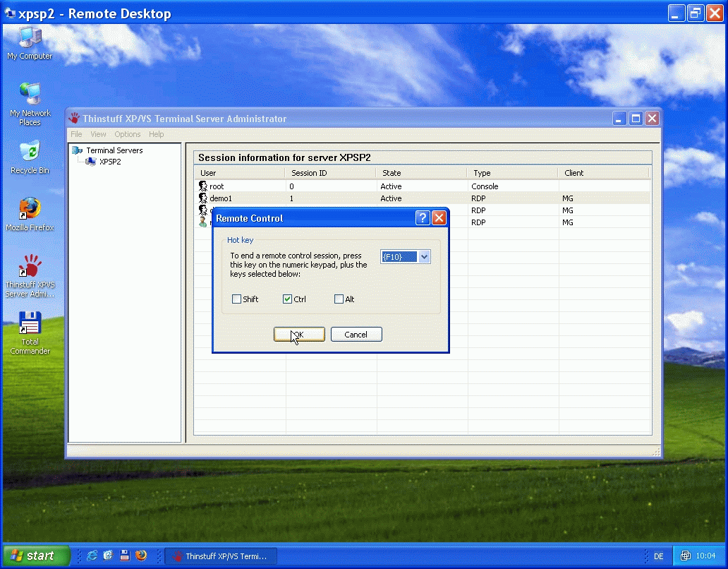Click the user icon beside demo1
The image size is (728, 569).
[203, 198]
